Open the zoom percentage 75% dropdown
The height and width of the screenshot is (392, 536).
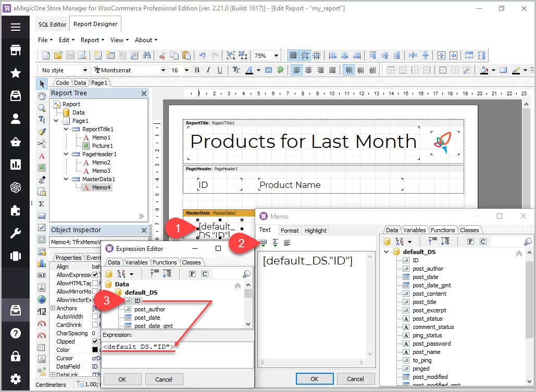click(x=276, y=55)
